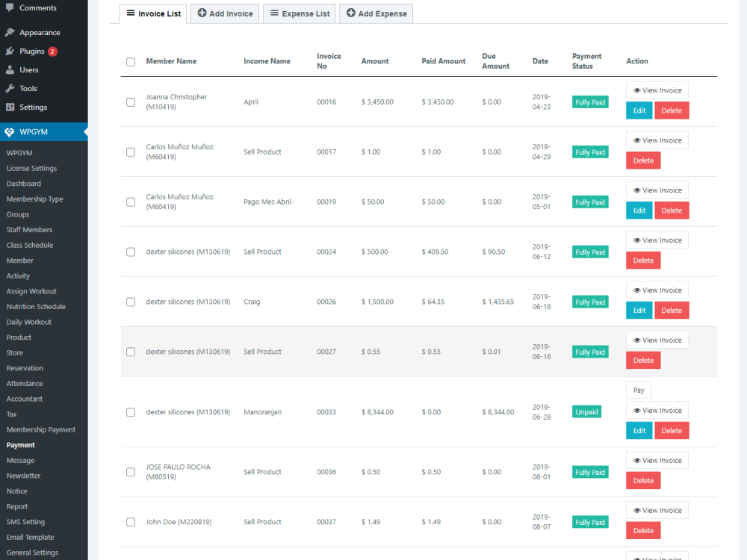The height and width of the screenshot is (560, 747).
Task: Open the Assign Workout menu item
Action: point(31,291)
